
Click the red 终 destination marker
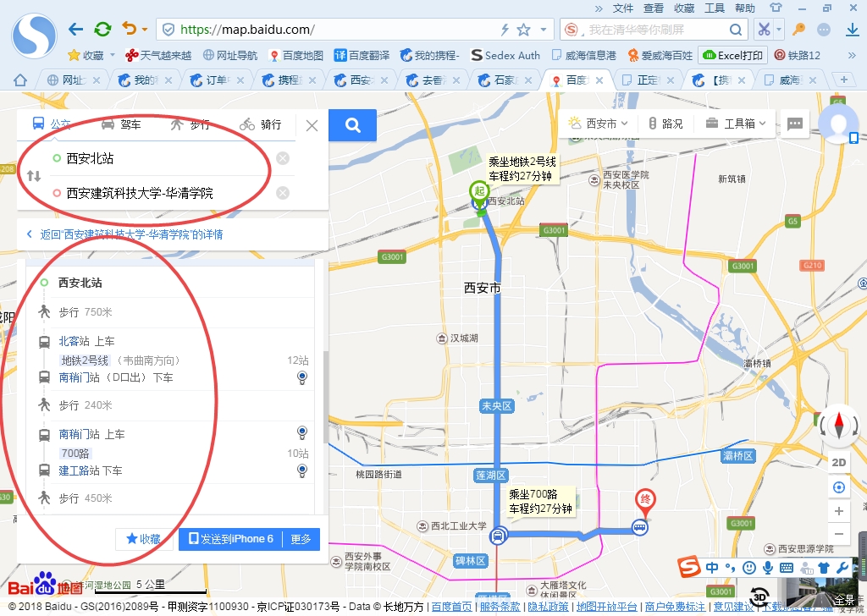pyautogui.click(x=645, y=501)
